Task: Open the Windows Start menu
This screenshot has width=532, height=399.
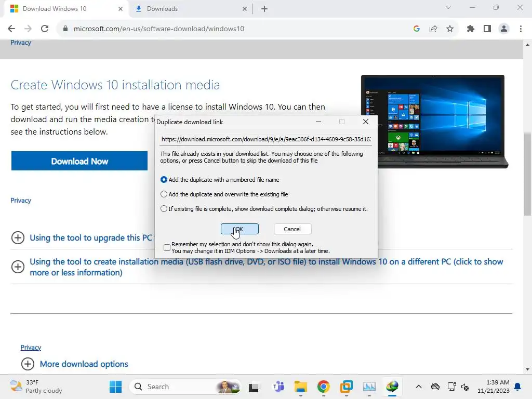Action: pyautogui.click(x=115, y=387)
